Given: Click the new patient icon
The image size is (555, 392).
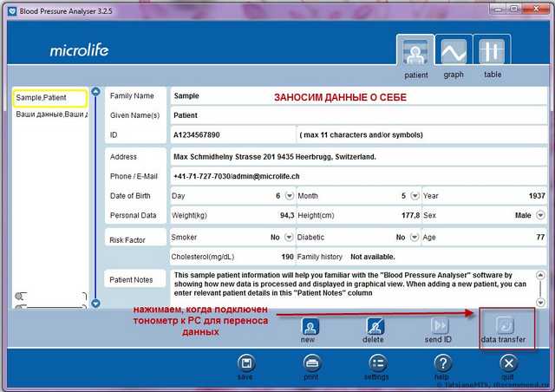Looking at the screenshot, I should pos(310,326).
